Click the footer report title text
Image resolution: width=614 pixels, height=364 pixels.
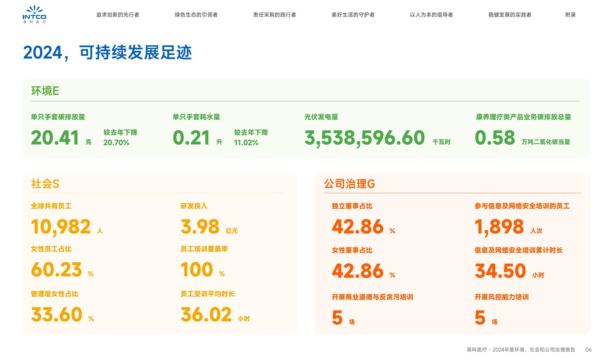coord(521,350)
